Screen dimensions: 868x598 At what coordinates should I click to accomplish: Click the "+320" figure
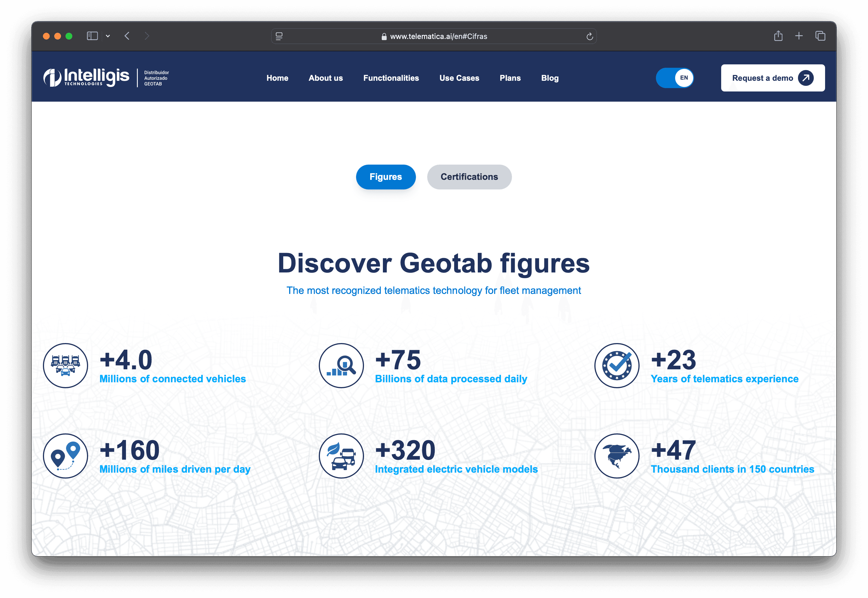[405, 450]
